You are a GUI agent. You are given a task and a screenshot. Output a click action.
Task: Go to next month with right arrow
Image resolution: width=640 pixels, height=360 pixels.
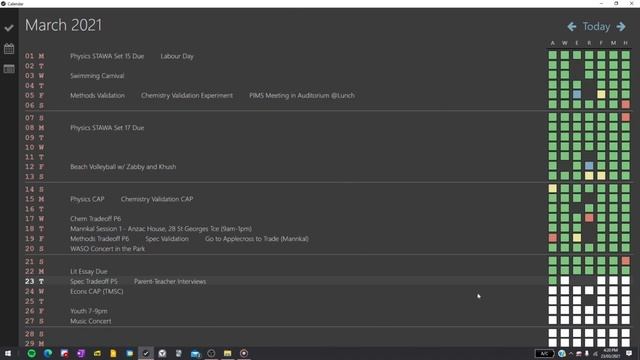tap(621, 27)
